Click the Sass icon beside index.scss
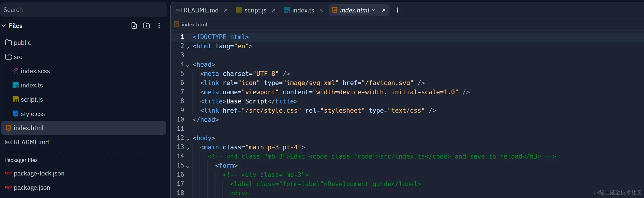 16,71
